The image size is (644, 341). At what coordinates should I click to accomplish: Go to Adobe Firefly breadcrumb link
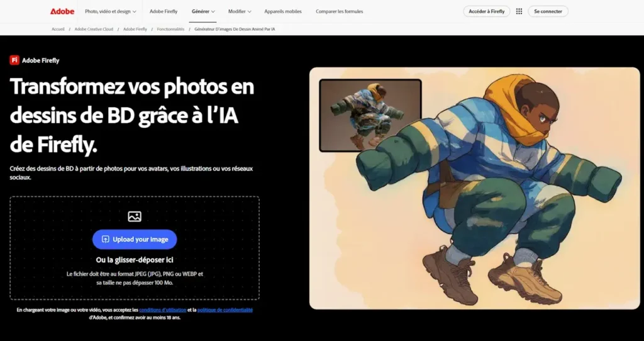pyautogui.click(x=135, y=29)
